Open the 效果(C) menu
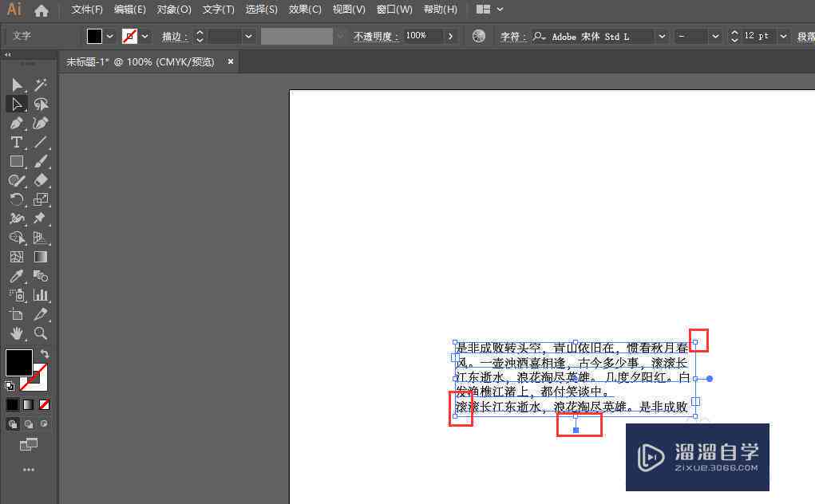 305,10
